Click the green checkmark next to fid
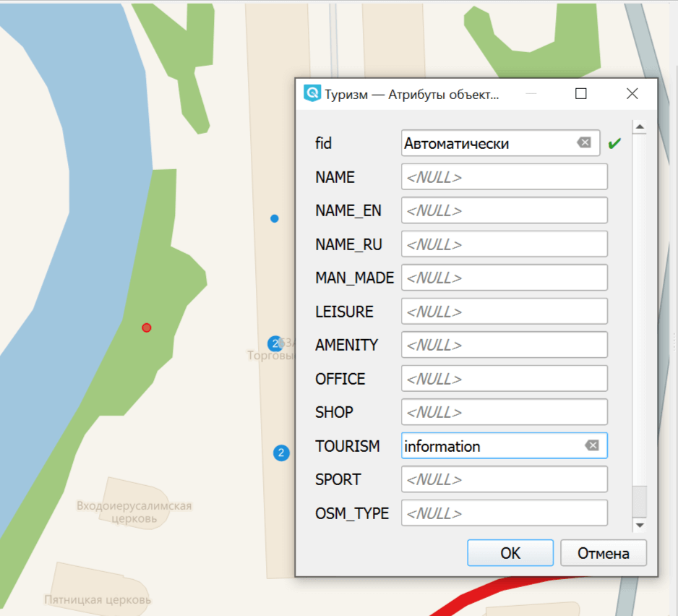 [x=614, y=144]
